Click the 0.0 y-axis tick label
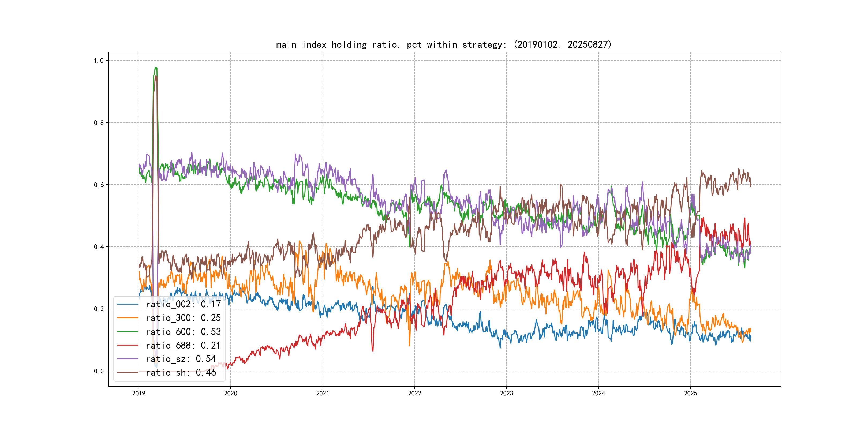 click(99, 371)
